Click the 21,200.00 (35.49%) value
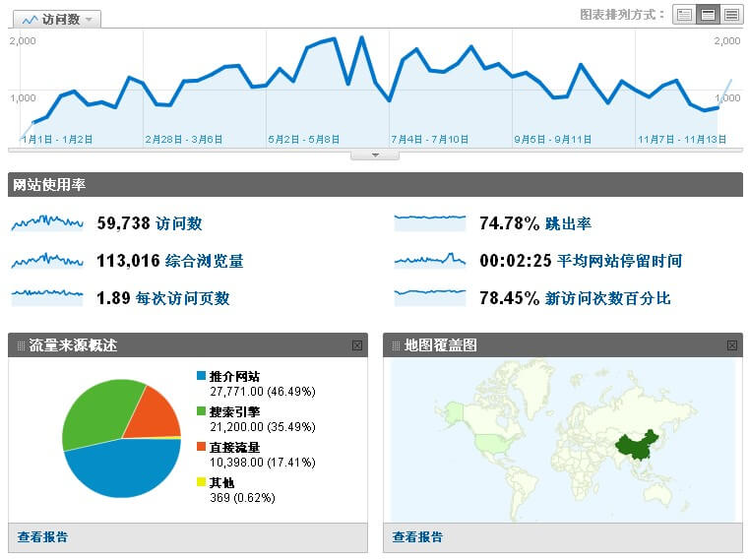 pyautogui.click(x=263, y=427)
